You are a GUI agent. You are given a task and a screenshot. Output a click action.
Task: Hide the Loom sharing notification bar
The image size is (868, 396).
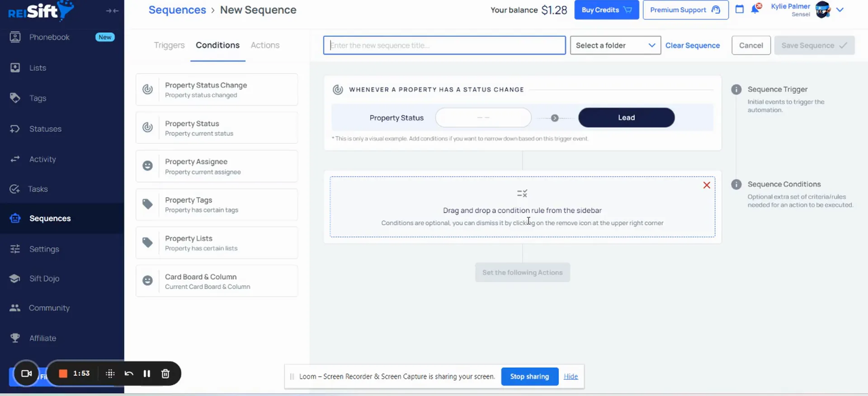[x=571, y=377]
